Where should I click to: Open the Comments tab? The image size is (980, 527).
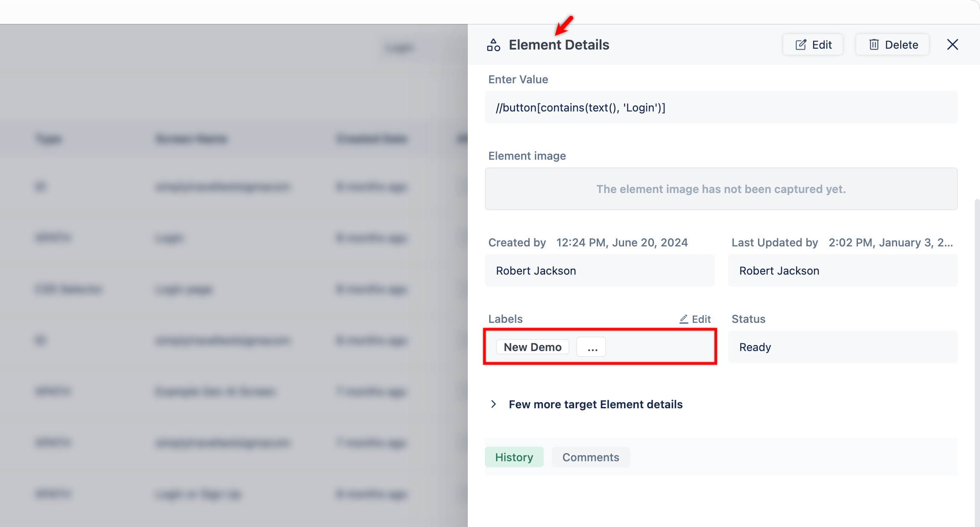[590, 457]
